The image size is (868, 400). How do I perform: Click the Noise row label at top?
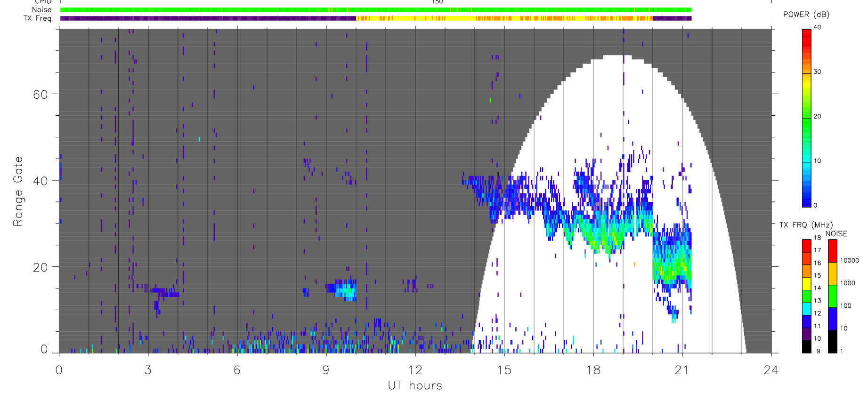41,9
